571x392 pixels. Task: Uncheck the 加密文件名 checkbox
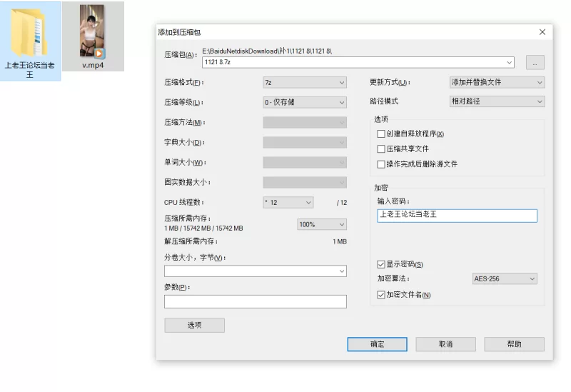coord(381,295)
